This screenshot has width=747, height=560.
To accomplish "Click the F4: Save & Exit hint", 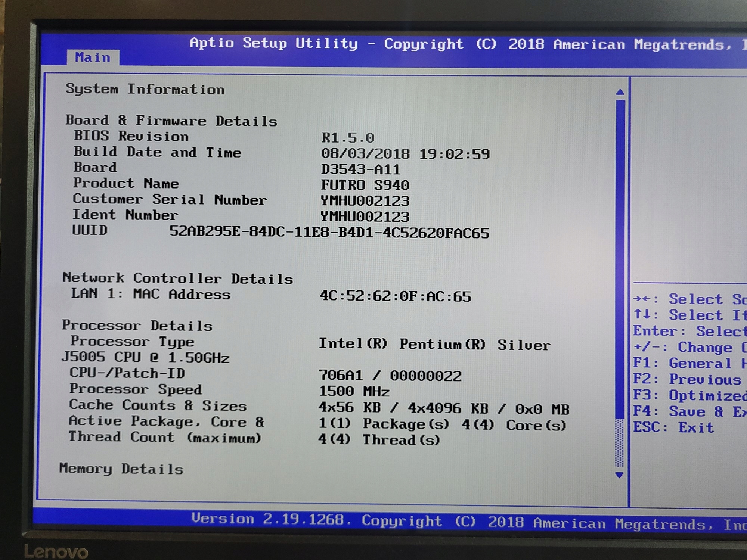I will (689, 411).
